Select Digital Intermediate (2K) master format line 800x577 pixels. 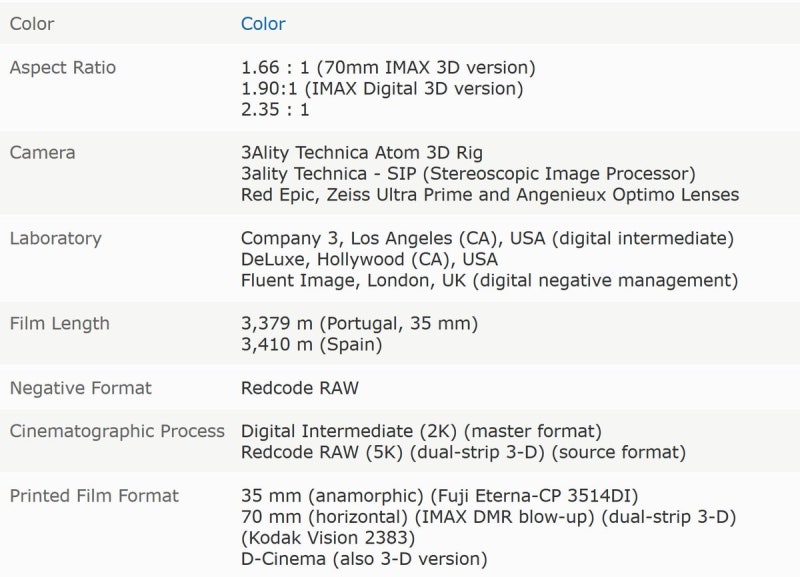(x=421, y=431)
